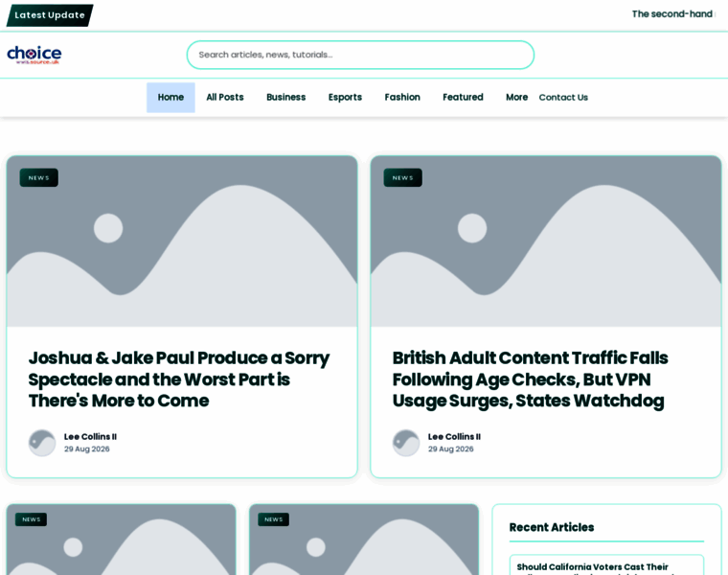728x575 pixels.
Task: Click the Latest Update label
Action: 50,15
